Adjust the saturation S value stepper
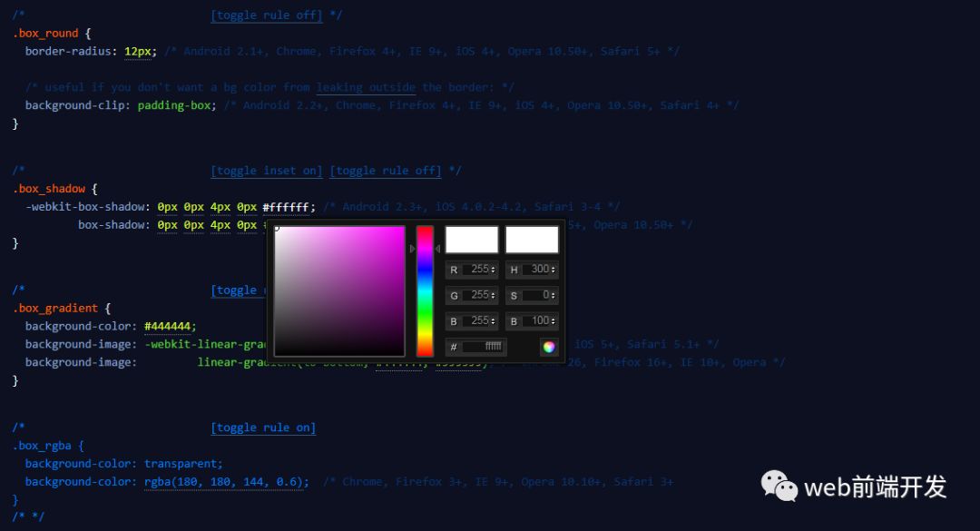Image resolution: width=980 pixels, height=531 pixels. (554, 295)
